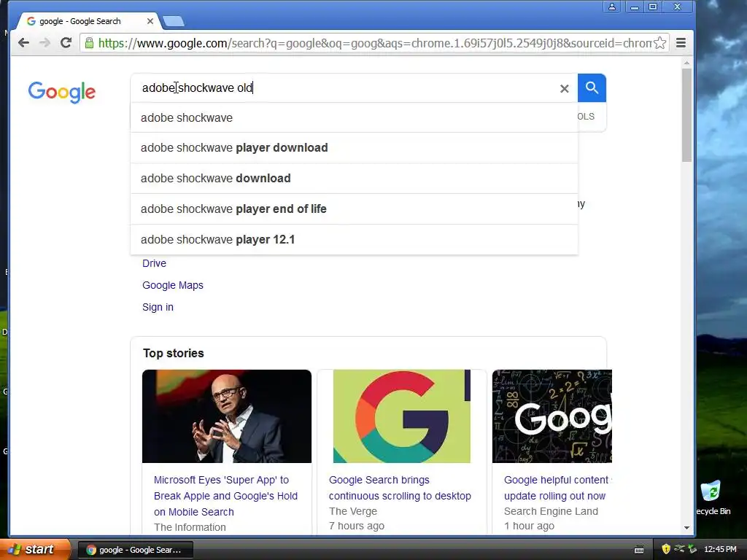Open the Sign in link

158,307
